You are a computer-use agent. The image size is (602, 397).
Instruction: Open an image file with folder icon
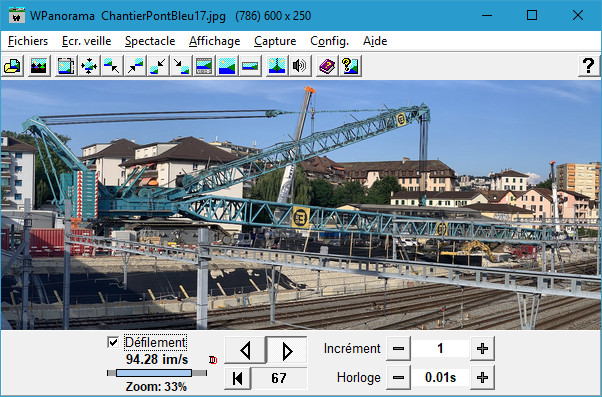(12, 66)
